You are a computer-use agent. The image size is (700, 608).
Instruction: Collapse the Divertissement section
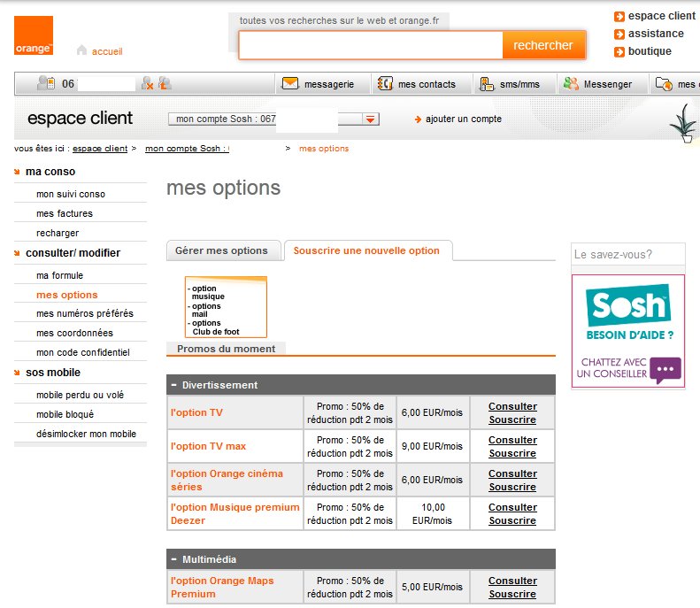click(x=174, y=385)
